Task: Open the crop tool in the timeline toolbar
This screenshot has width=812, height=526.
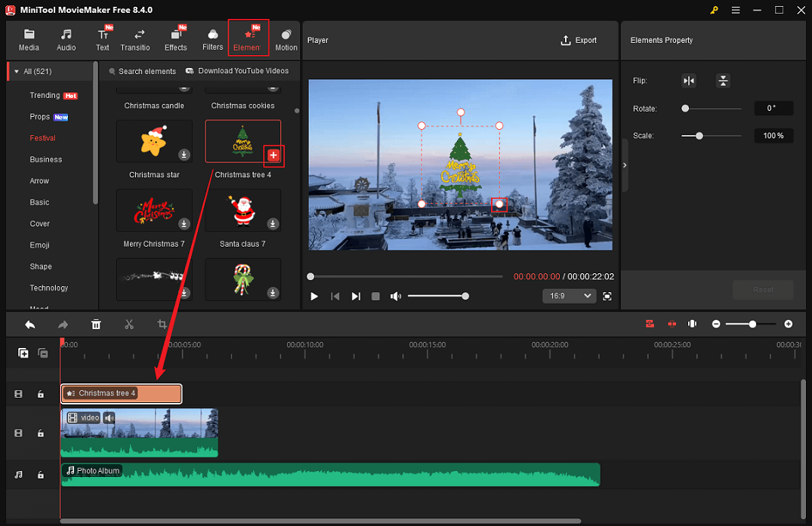Action: point(161,324)
